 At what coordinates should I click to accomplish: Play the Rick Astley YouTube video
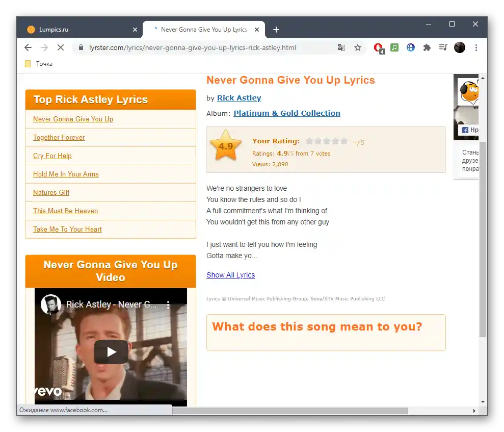coord(111,352)
